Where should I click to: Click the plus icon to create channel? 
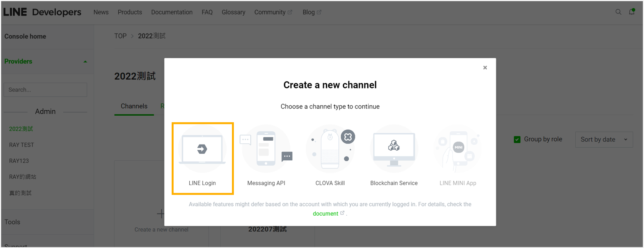pos(161,214)
